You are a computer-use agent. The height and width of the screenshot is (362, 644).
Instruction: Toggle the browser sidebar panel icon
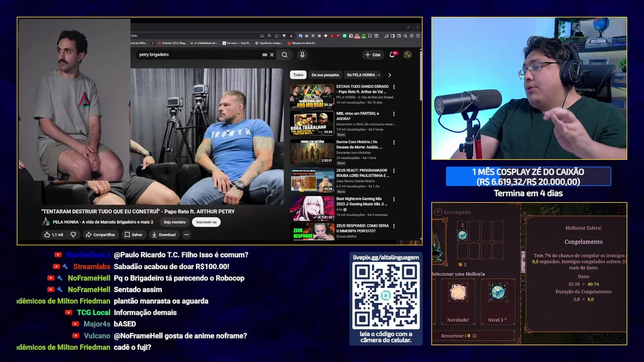click(x=392, y=36)
